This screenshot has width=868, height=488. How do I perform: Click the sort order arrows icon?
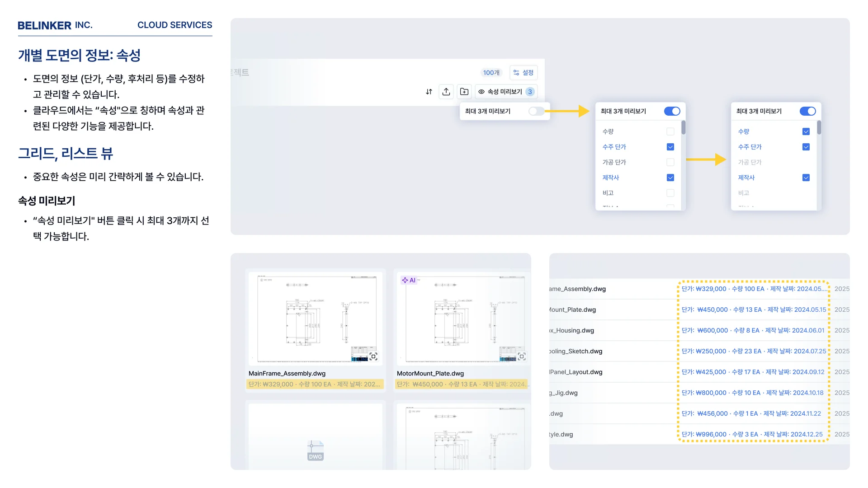[x=429, y=92]
